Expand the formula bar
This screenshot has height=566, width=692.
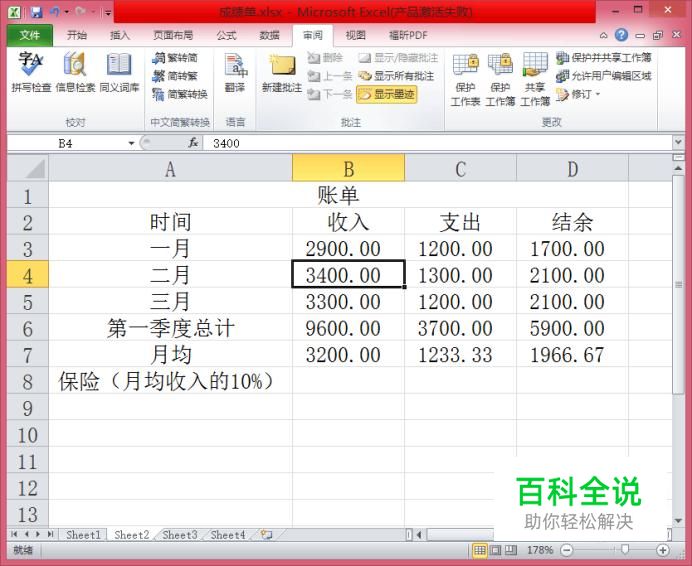678,143
